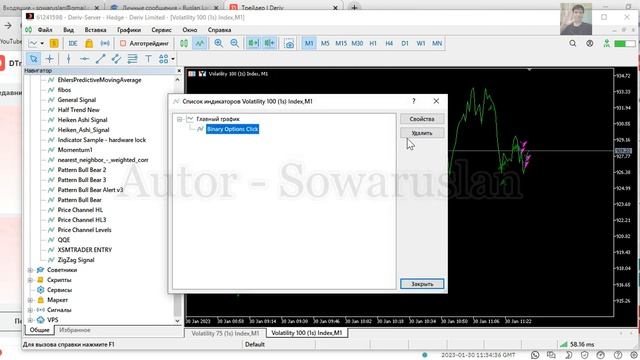The width and height of the screenshot is (640, 360).
Task: Click the search magnifier icon
Action: (573, 43)
